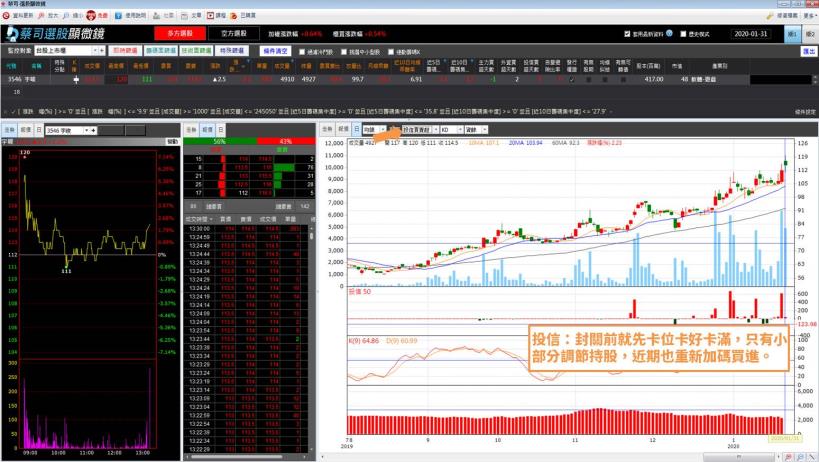
Task: Click the first small icon in the bottom-right corner
Action: coord(789,457)
